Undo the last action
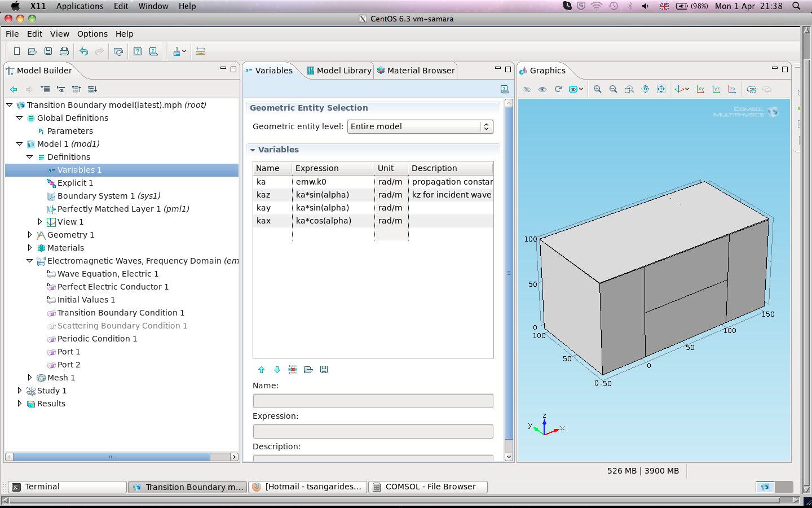The image size is (812, 508). [83, 51]
